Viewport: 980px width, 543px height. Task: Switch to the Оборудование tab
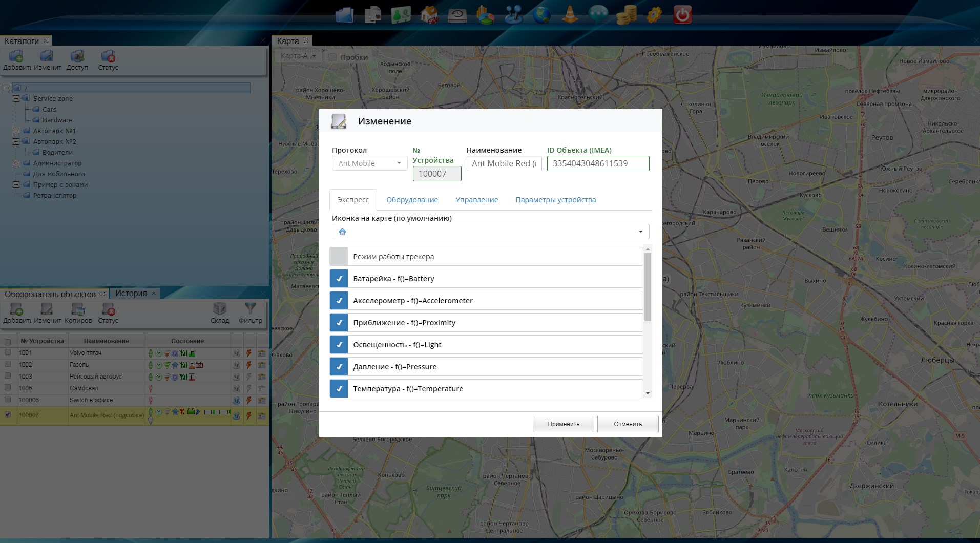[x=412, y=200]
